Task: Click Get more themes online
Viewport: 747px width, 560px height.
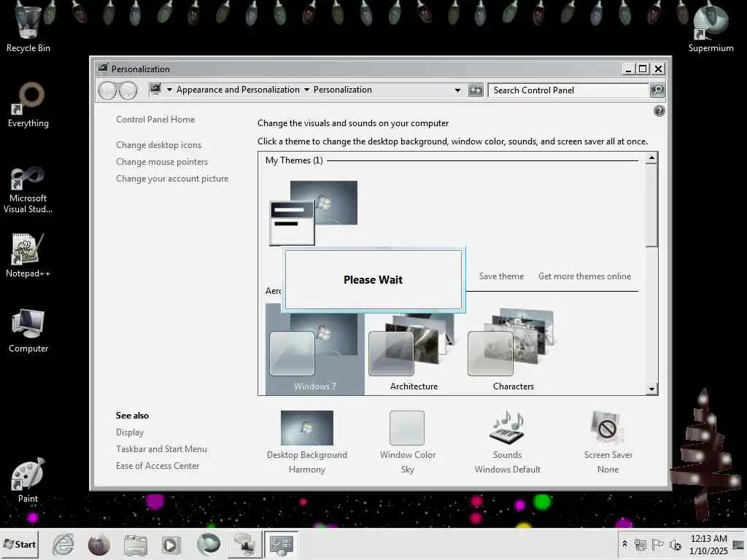Action: (584, 276)
